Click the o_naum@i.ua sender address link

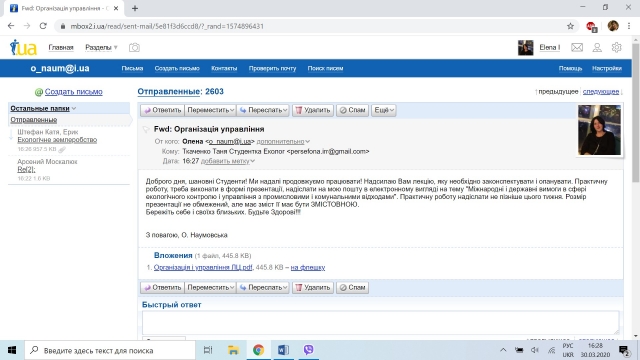[x=230, y=142]
